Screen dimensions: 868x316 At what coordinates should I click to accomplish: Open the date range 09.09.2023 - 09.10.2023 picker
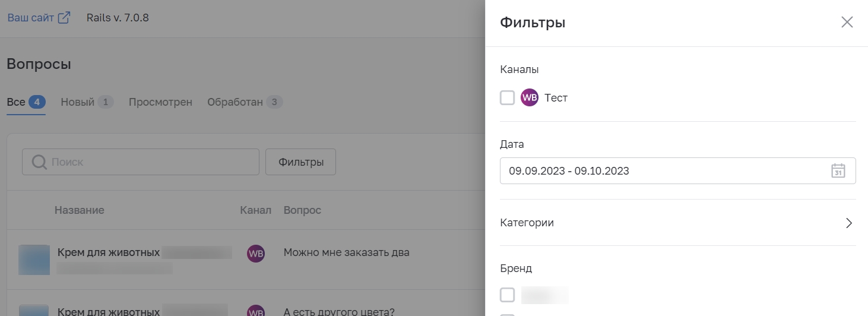(x=677, y=171)
